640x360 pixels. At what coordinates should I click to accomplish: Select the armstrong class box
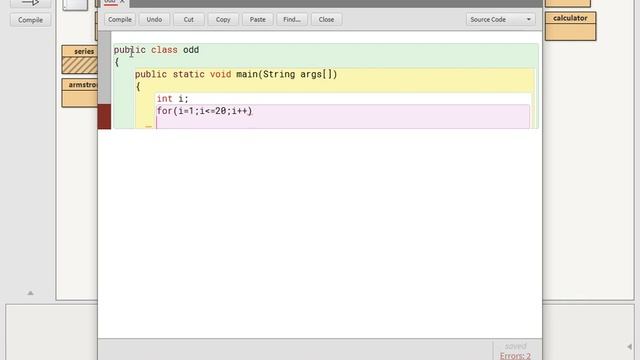(x=80, y=93)
